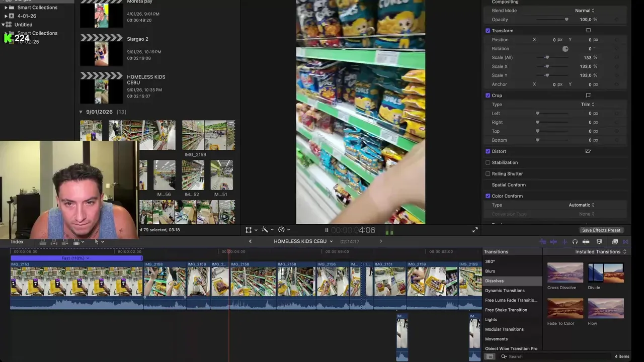Open the Blend Mode Normal dropdown
Viewport: 644px width, 362px height.
585,11
